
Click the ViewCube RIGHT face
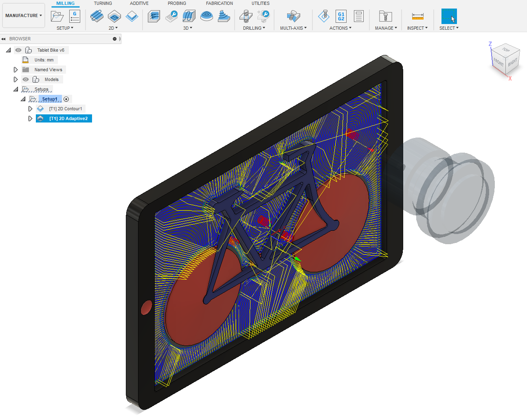(x=512, y=62)
